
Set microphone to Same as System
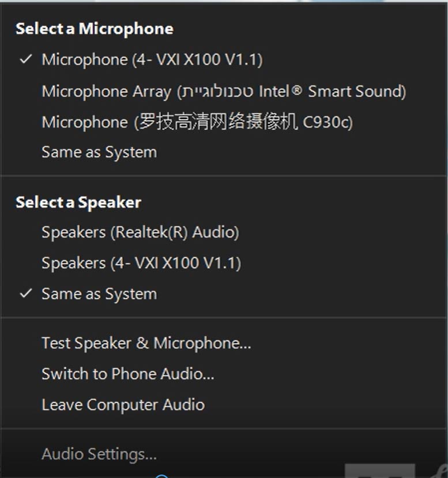[224, 152]
